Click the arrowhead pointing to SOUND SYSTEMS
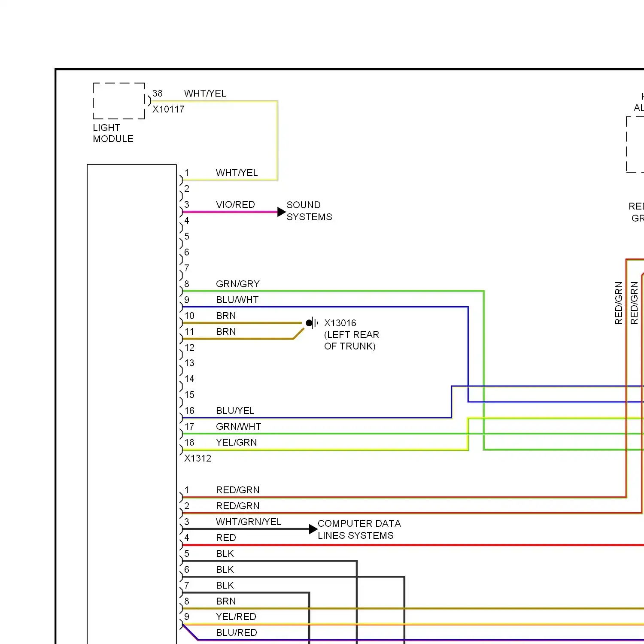 (x=282, y=212)
